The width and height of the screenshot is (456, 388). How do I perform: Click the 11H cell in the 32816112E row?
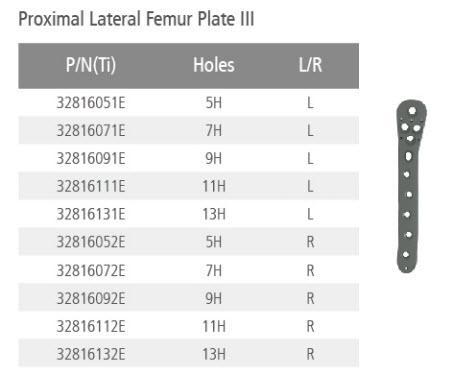click(214, 326)
